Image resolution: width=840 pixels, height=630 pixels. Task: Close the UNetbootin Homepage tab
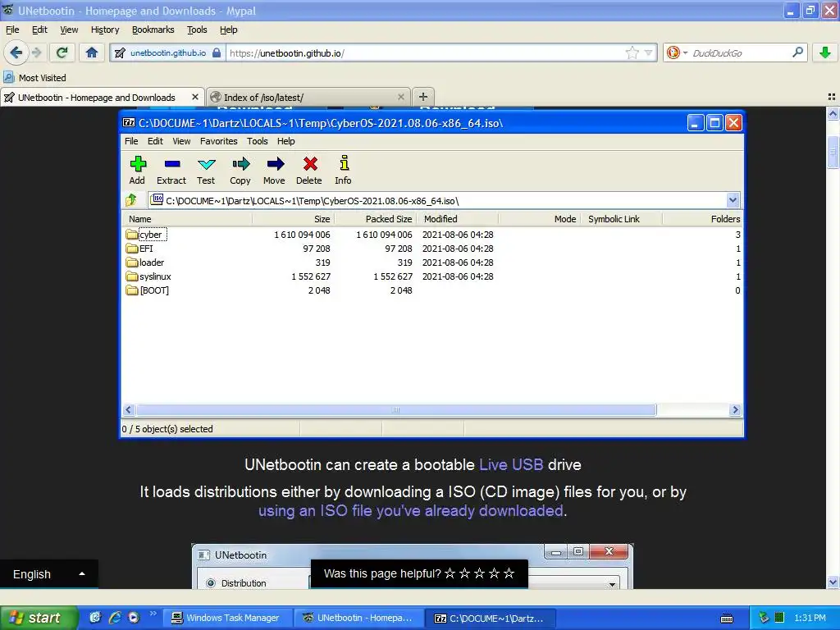point(195,97)
